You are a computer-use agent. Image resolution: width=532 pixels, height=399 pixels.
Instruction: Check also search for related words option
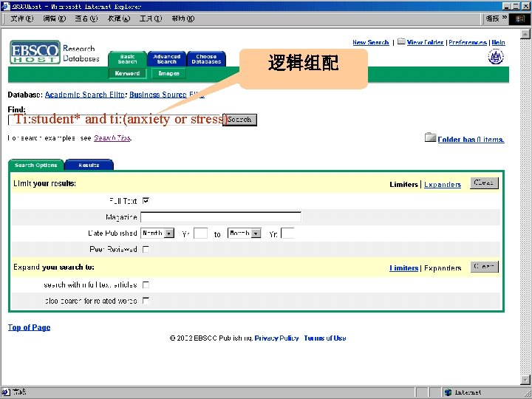pos(146,301)
